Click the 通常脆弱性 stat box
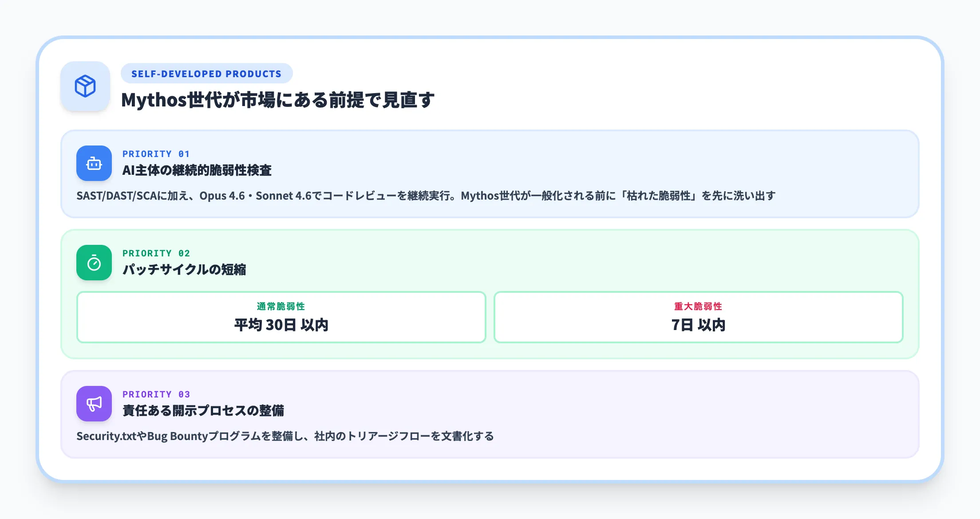980x519 pixels. click(x=282, y=317)
